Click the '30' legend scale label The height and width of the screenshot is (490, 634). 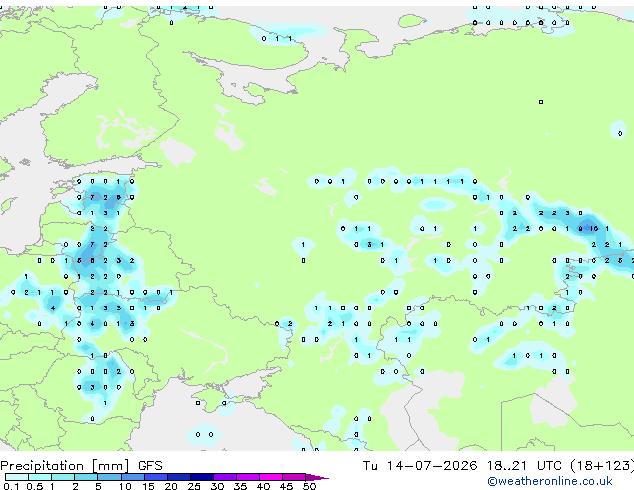217,486
